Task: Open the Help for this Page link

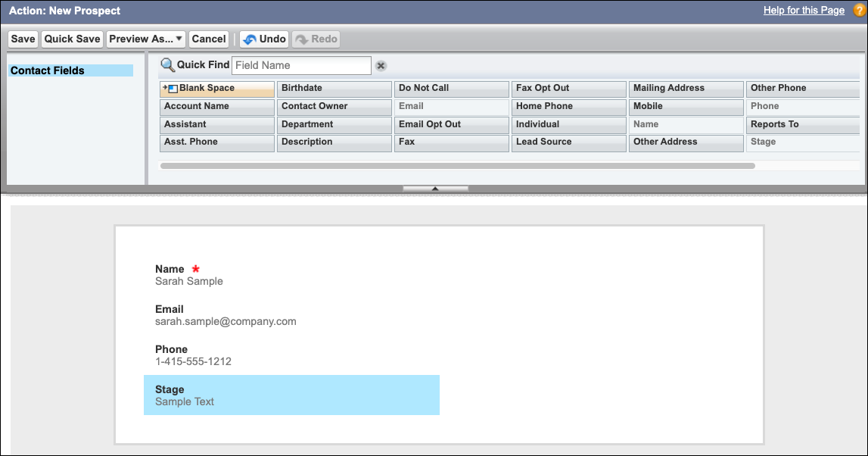Action: pos(804,10)
